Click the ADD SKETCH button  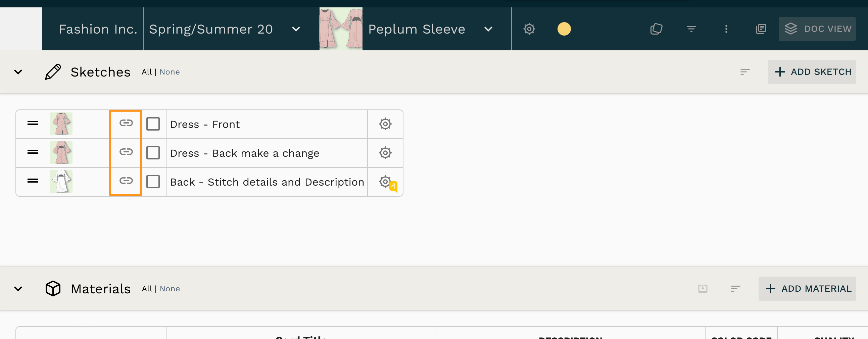pos(812,72)
